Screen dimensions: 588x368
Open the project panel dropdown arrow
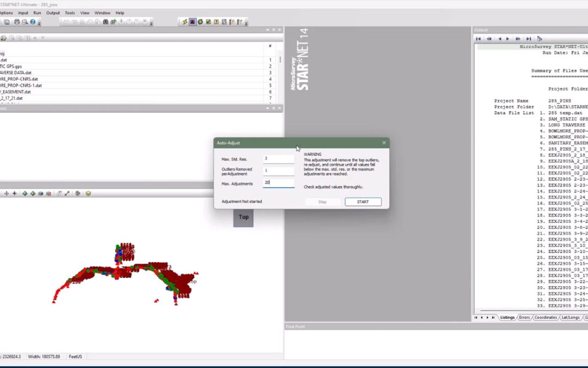point(267,31)
